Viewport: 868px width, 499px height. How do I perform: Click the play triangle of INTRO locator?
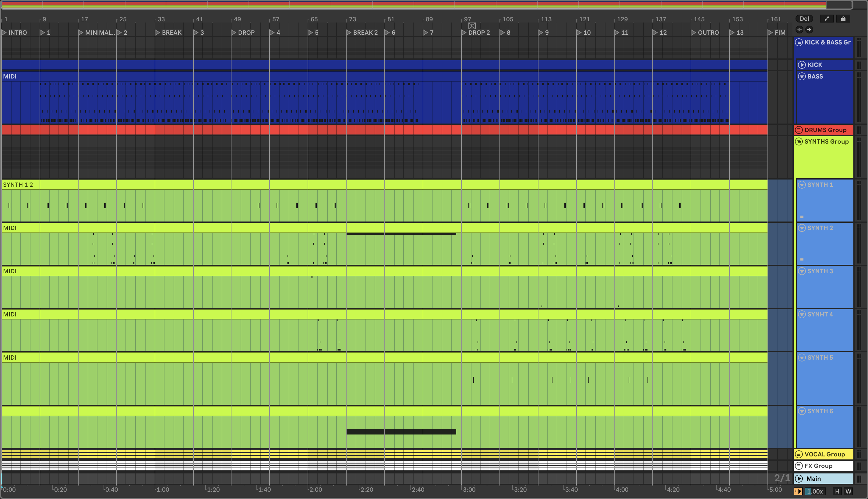click(4, 33)
